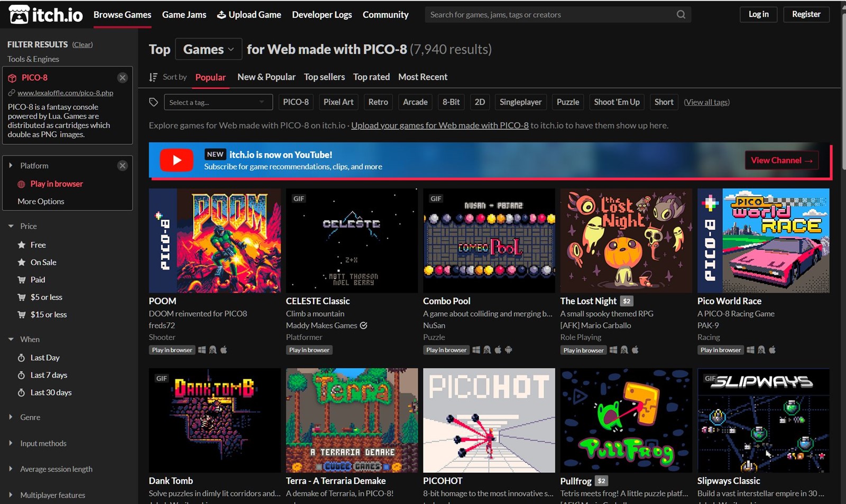
Task: Open the www.lexaloffle.com/pico-8.php link
Action: [65, 93]
